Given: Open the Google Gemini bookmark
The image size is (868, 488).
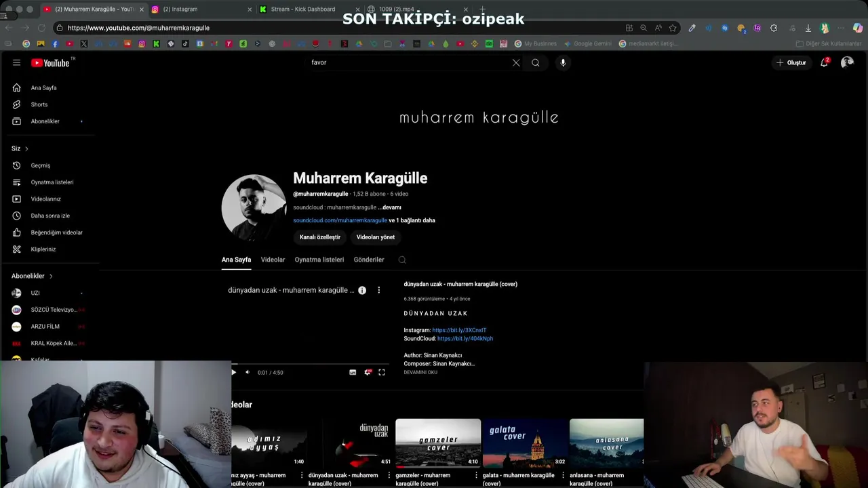Looking at the screenshot, I should tap(587, 43).
